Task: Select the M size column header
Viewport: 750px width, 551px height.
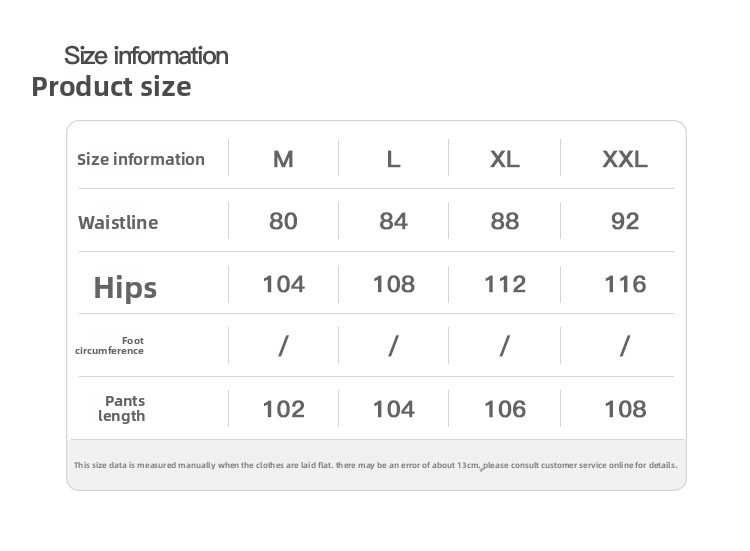Action: pyautogui.click(x=283, y=159)
